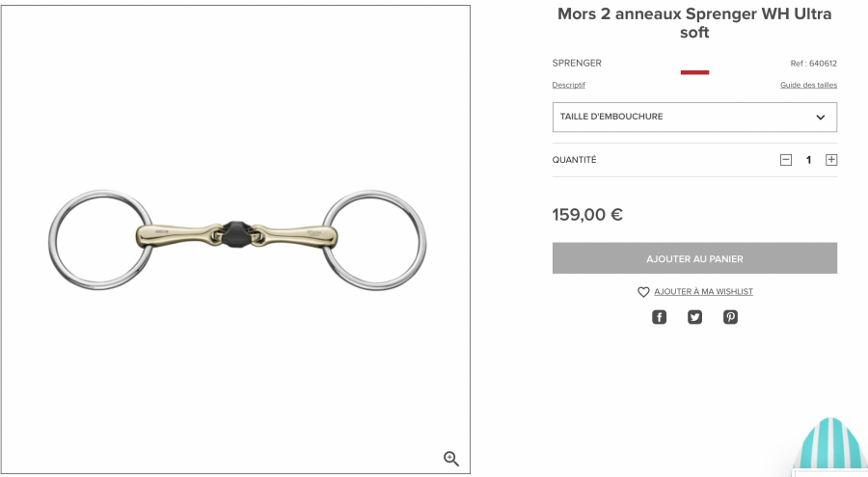Image resolution: width=868 pixels, height=477 pixels.
Task: Increase quantity with the plus button
Action: [831, 160]
